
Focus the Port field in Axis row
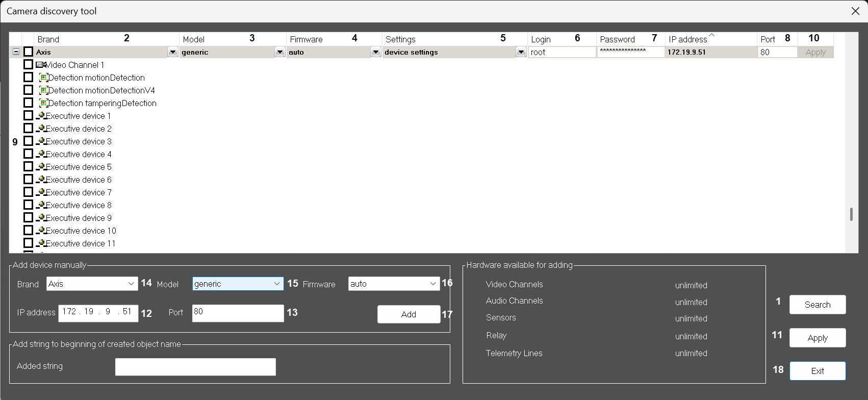(777, 52)
